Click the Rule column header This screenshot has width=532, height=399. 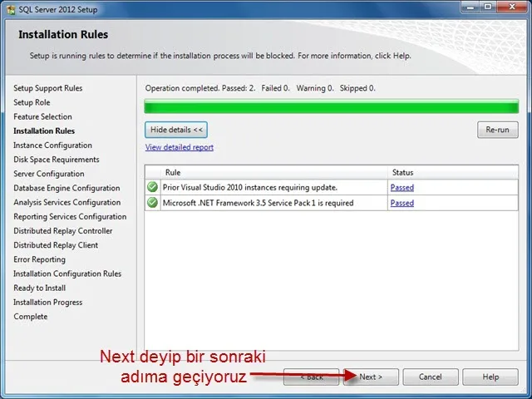(274, 172)
